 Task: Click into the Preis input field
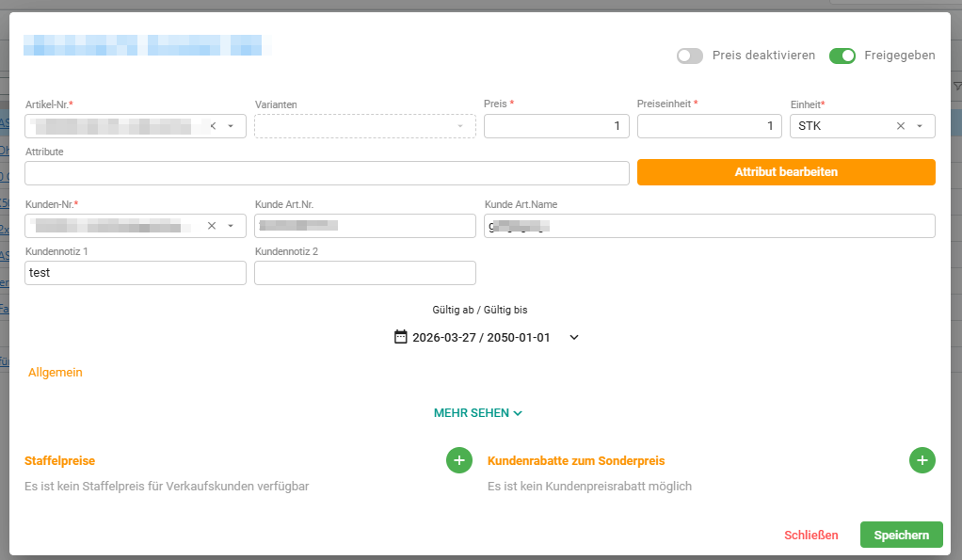click(x=556, y=126)
